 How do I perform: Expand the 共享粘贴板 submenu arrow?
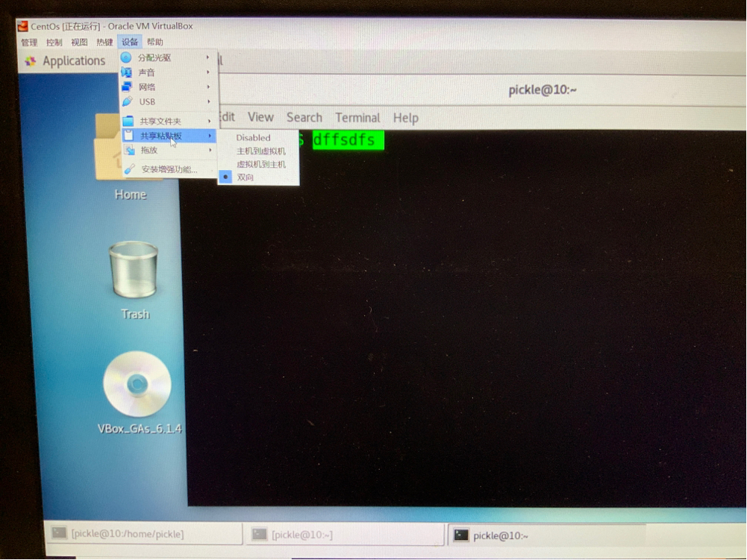(x=210, y=136)
